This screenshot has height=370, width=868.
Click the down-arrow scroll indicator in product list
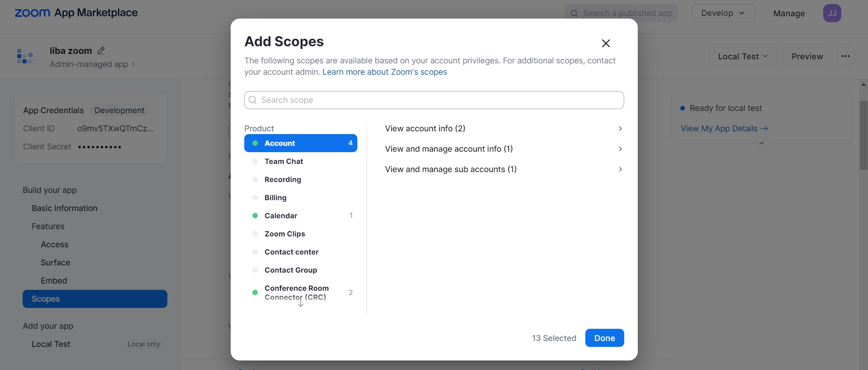pyautogui.click(x=301, y=302)
